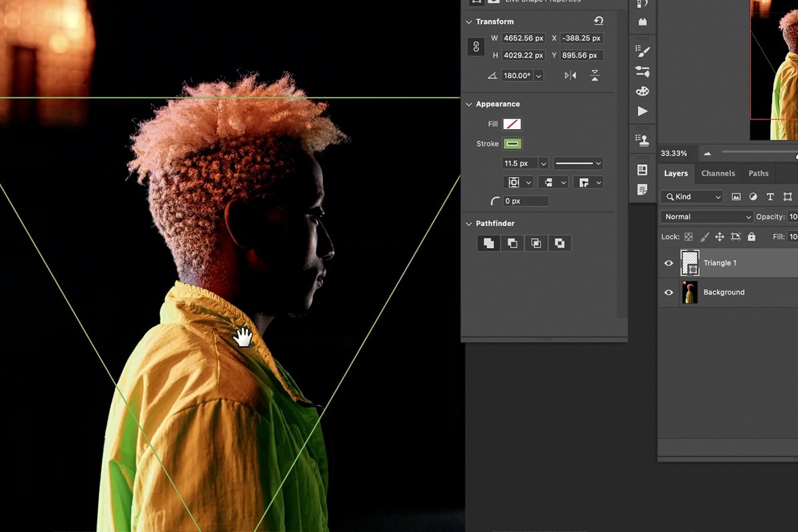Select the Background layer thumbnail

[x=690, y=293]
